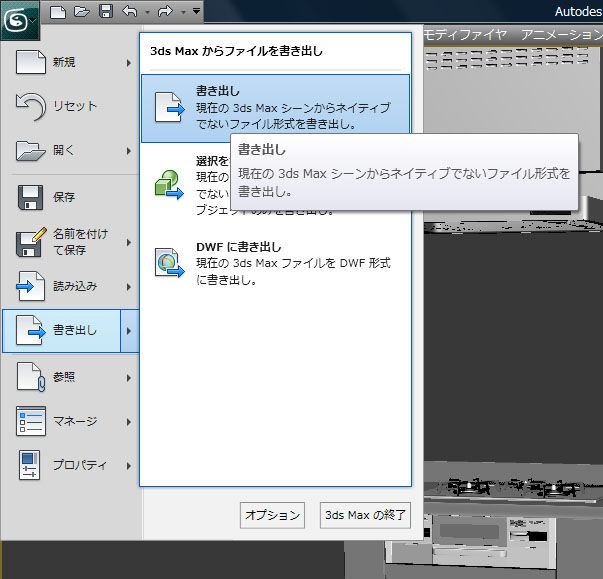Click the New Scene icon in quick access toolbar

(58, 12)
